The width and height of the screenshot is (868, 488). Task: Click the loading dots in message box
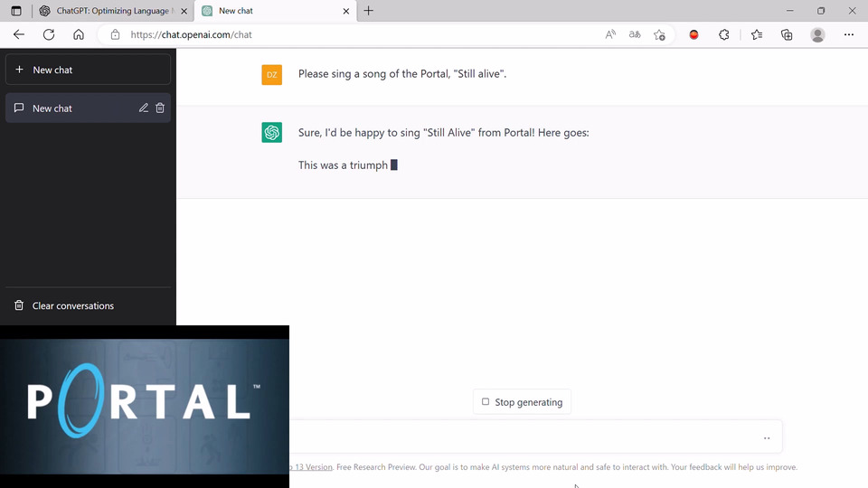(x=767, y=438)
